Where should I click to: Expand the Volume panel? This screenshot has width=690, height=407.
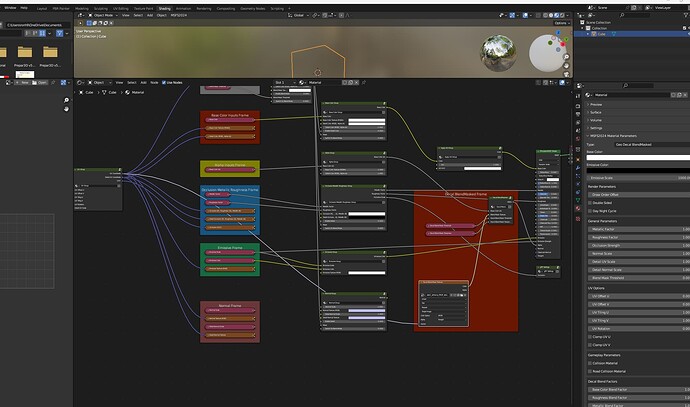[595, 120]
